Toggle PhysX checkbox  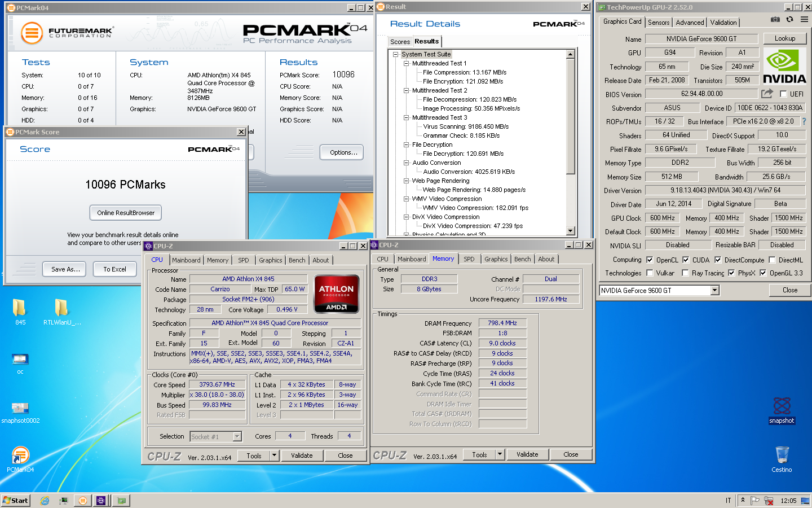point(731,273)
